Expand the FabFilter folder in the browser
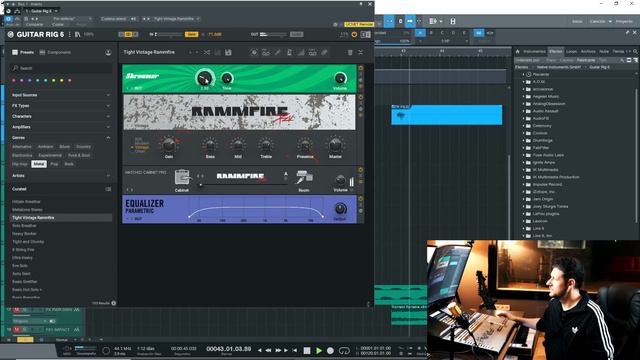 coord(524,148)
